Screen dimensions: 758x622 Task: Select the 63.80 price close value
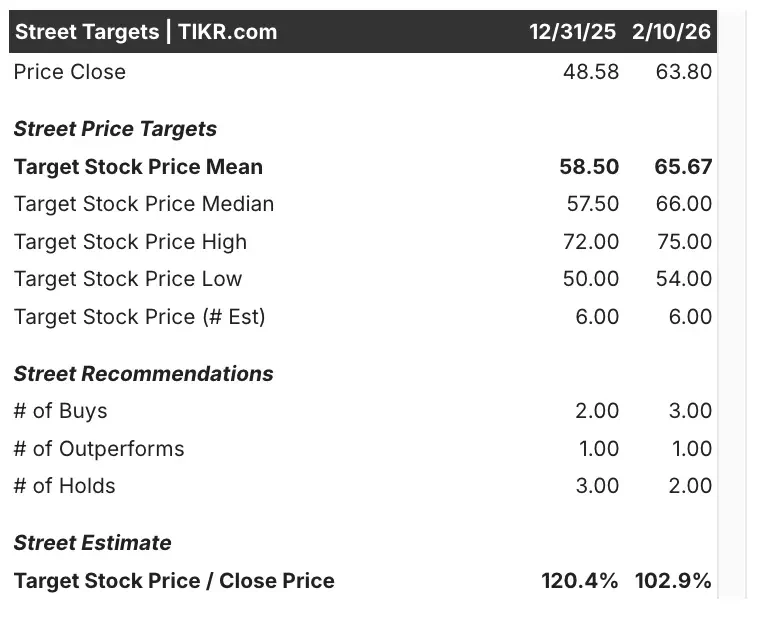click(684, 72)
